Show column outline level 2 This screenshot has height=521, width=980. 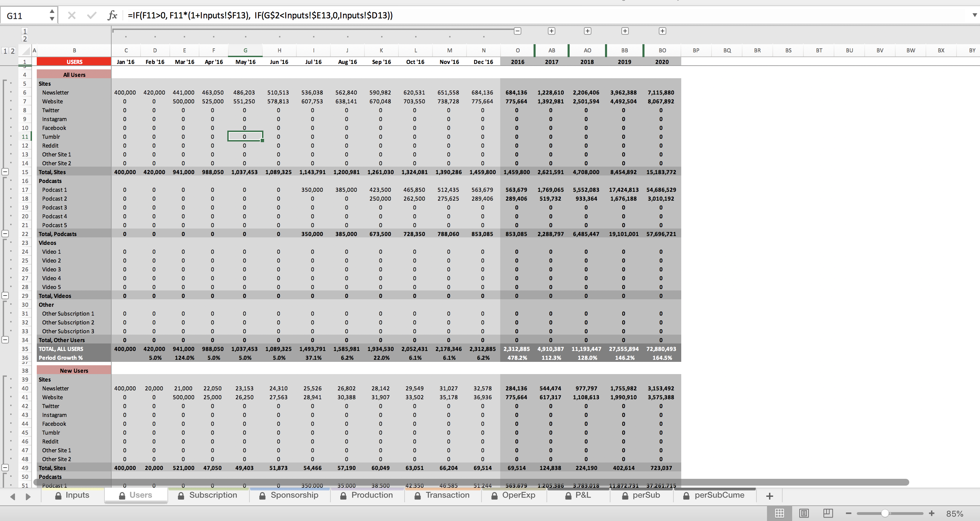click(25, 39)
